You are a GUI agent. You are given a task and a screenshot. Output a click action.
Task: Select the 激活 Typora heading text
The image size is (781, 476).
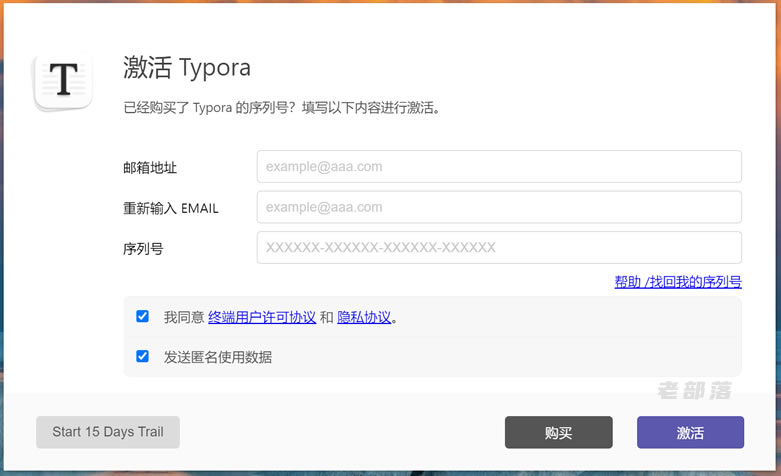pyautogui.click(x=187, y=68)
